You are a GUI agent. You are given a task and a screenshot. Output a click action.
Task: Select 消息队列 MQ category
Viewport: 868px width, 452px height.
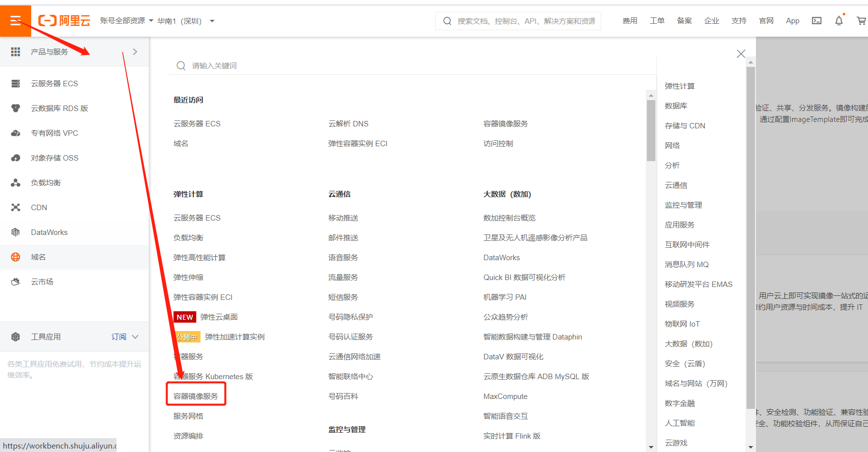[687, 265]
